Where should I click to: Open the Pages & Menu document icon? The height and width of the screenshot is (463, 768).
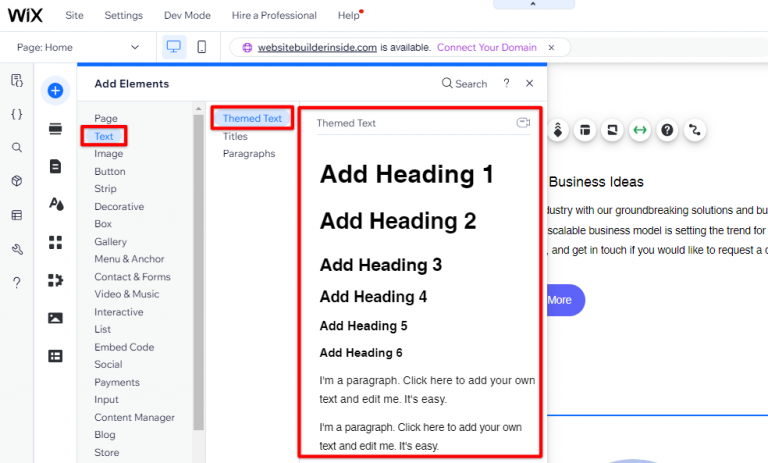55,166
